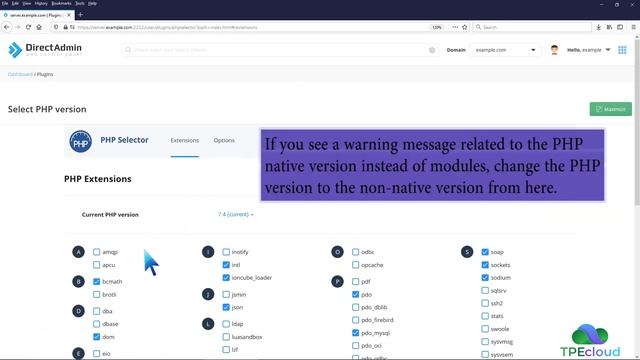This screenshot has width=640, height=360.
Task: Toggle the Firefox sidebar icon
Action: click(x=620, y=27)
